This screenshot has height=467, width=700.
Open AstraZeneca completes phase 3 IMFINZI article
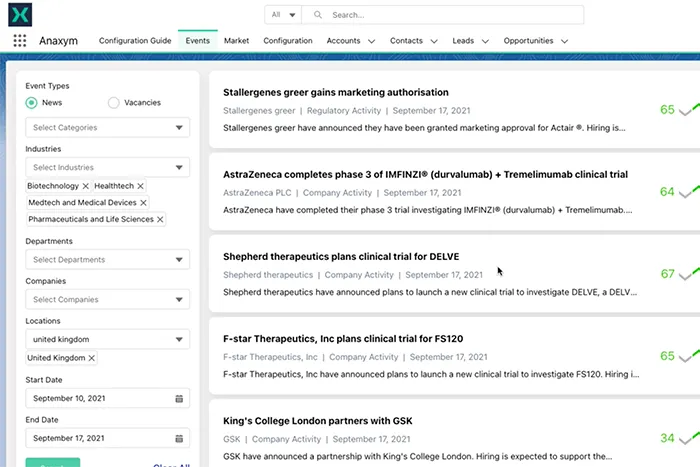(425, 175)
